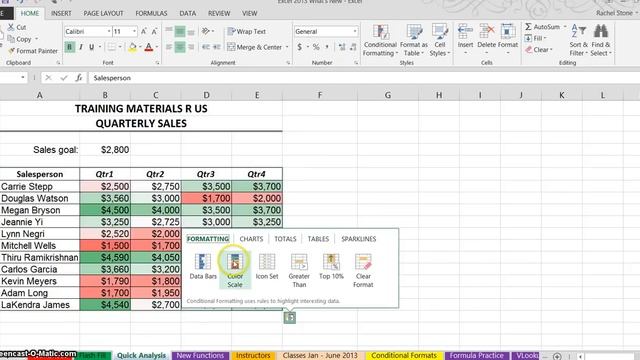Apply Icon Set formatting option
This screenshot has height=360, width=640.
(267, 267)
